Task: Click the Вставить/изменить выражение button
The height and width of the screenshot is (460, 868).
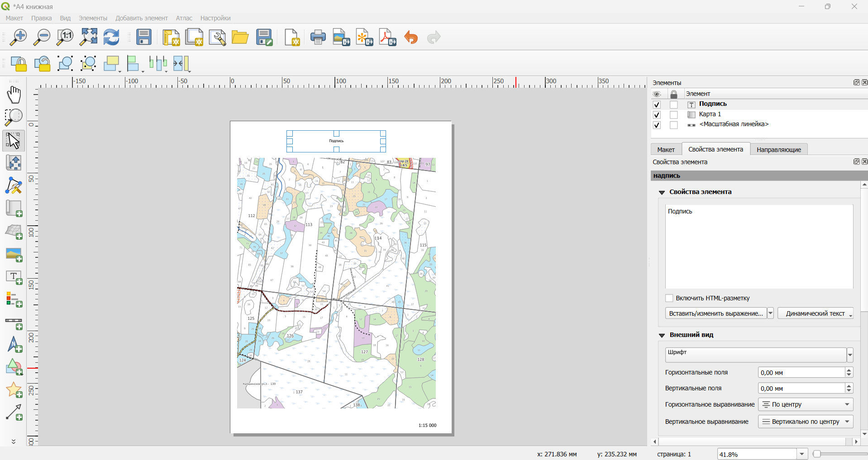Action: [716, 313]
